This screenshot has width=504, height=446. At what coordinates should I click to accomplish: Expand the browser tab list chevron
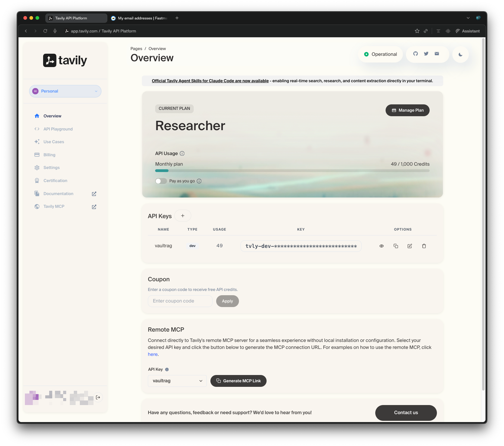tap(468, 18)
